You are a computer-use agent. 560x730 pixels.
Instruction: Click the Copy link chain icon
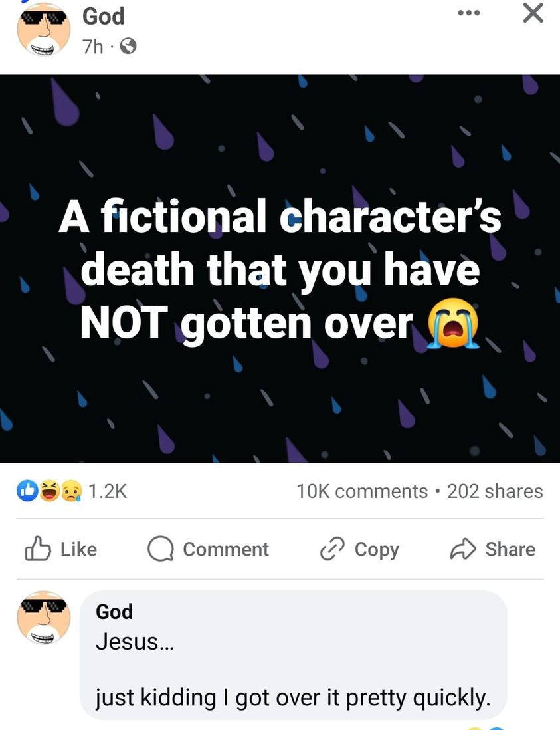click(331, 549)
